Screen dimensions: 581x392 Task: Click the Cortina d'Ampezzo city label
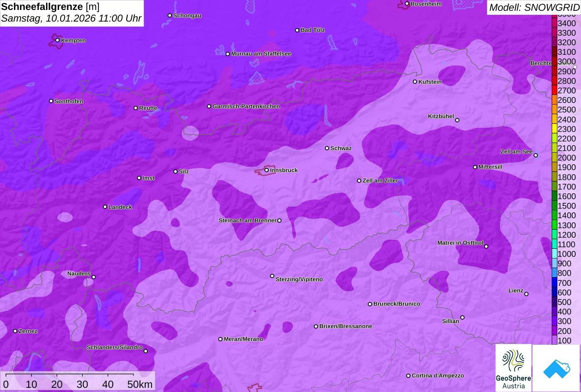[x=438, y=375]
